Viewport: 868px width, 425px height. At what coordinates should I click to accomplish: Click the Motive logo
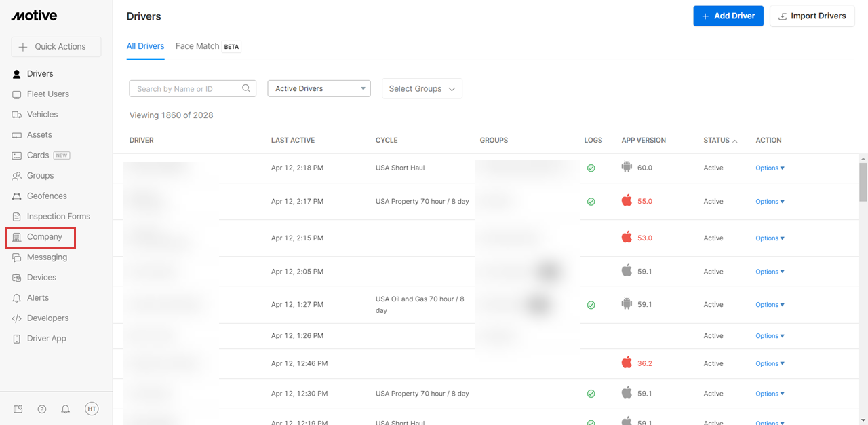pos(34,16)
